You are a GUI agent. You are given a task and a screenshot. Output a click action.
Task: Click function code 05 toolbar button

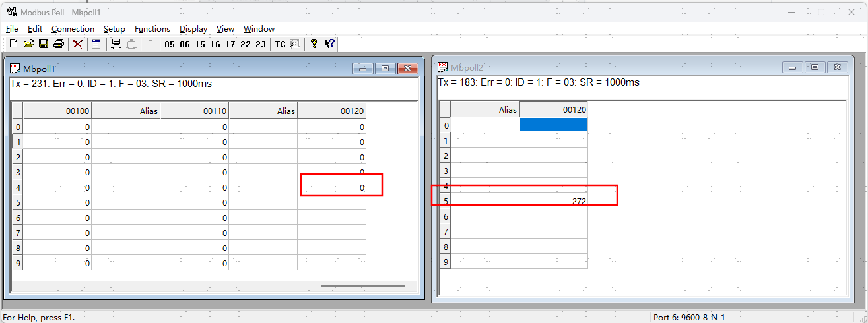[x=170, y=44]
